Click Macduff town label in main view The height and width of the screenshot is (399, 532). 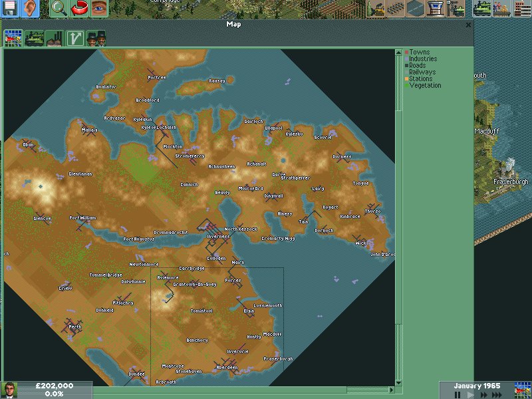487,131
